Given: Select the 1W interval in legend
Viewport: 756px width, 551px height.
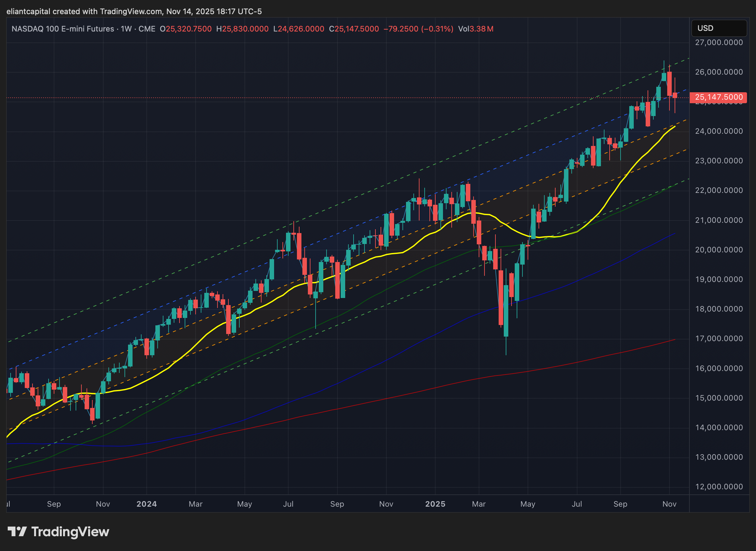Looking at the screenshot, I should coord(126,29).
